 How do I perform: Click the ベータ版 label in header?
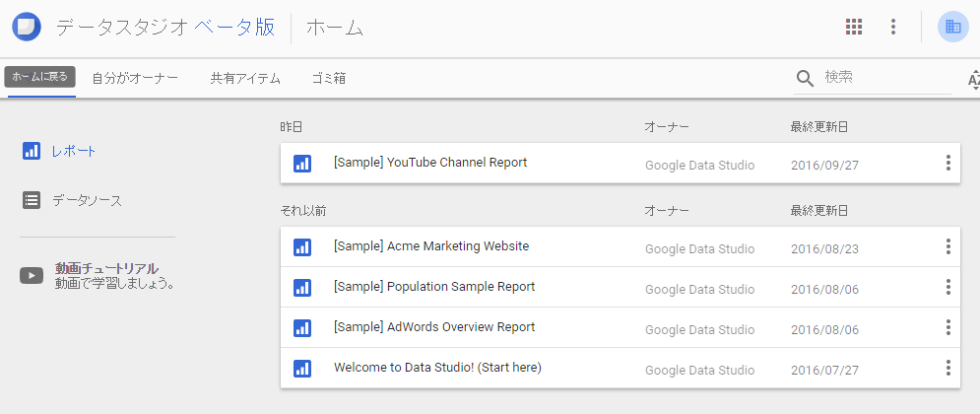tap(234, 28)
